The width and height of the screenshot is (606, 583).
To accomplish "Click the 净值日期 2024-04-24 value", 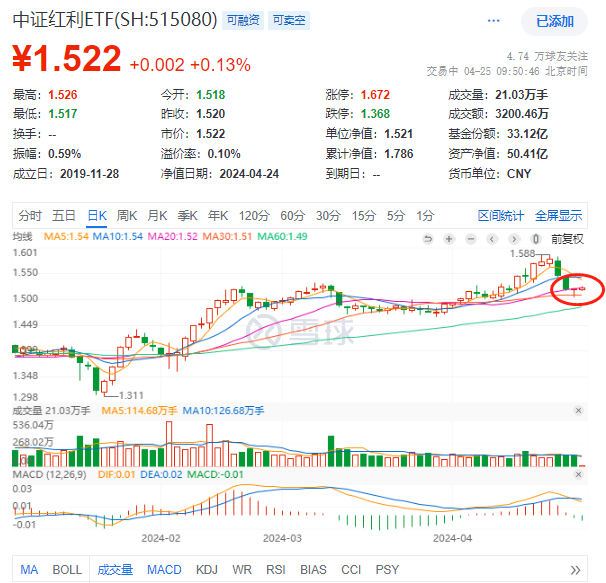I will [x=249, y=174].
